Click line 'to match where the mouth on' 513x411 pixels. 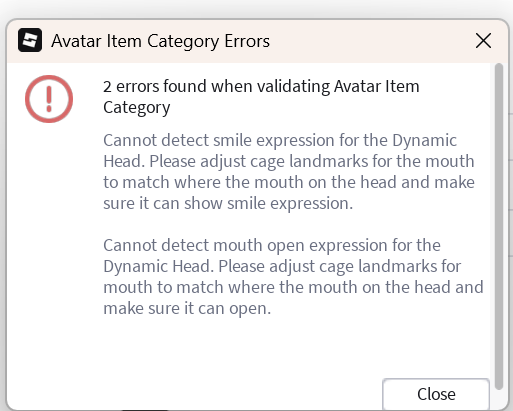(289, 182)
